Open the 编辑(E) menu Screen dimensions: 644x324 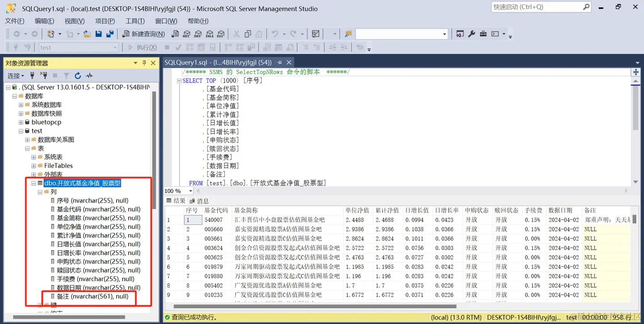pos(44,21)
